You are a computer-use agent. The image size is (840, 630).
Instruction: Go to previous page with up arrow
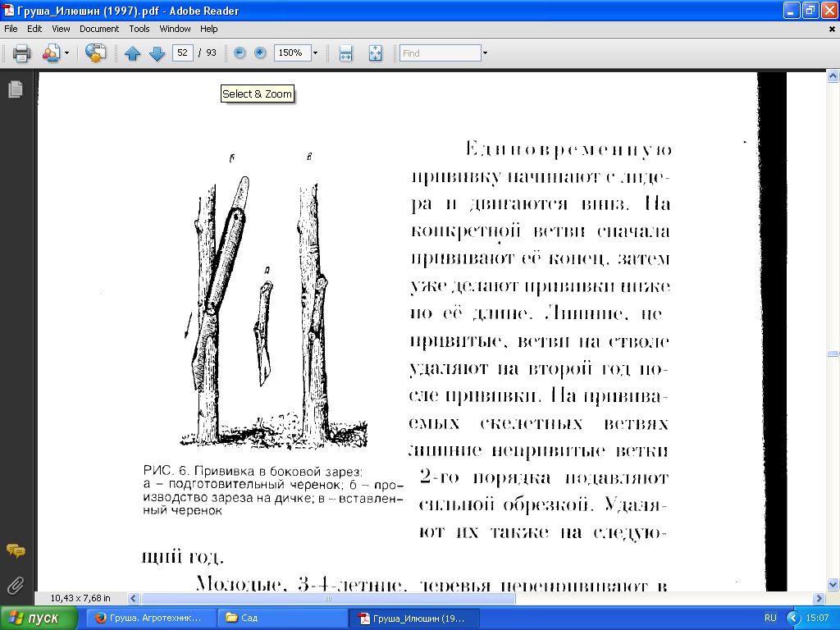click(133, 53)
